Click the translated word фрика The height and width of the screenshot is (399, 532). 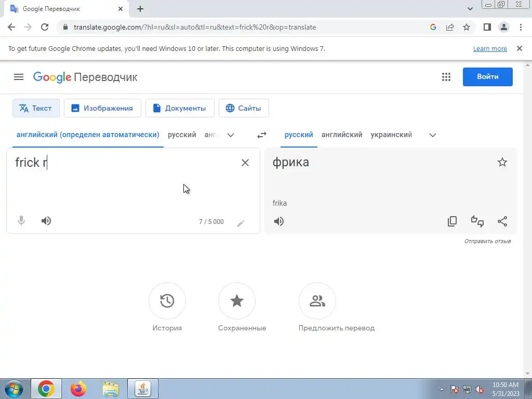pos(291,162)
